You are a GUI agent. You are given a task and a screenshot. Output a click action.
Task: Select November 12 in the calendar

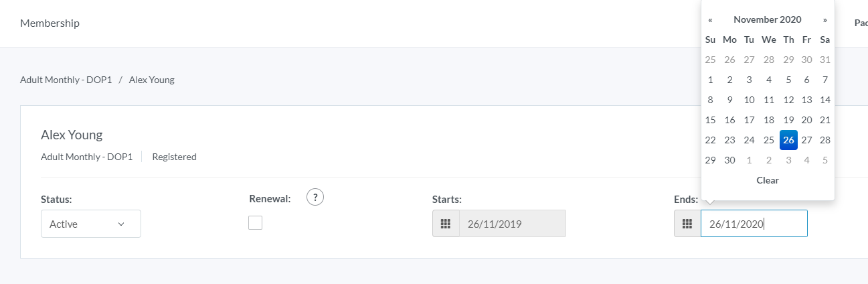(788, 100)
